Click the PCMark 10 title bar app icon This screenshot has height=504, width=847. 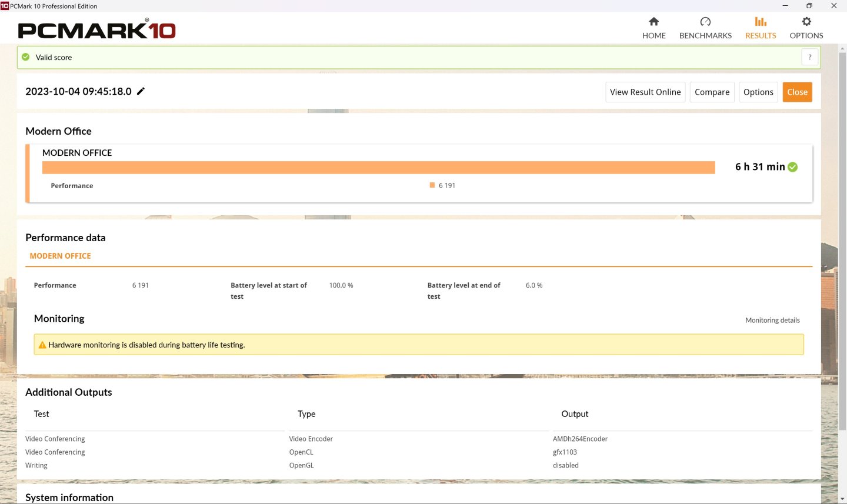tap(5, 6)
